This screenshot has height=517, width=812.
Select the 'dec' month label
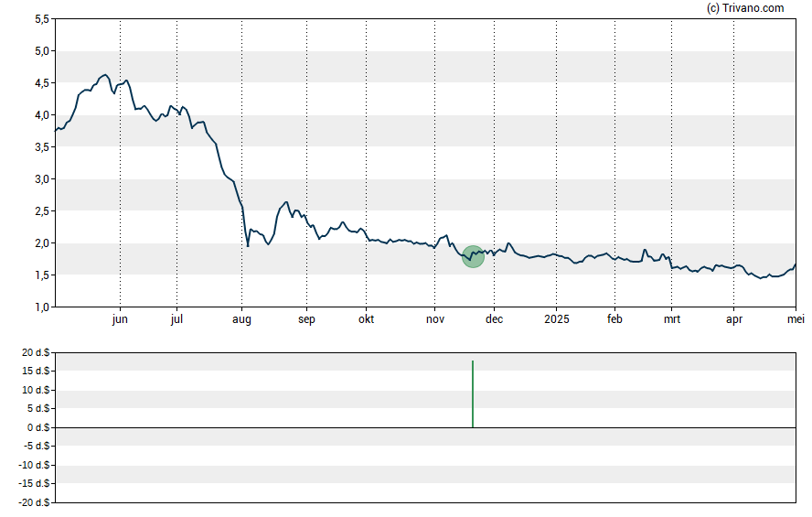click(x=494, y=318)
